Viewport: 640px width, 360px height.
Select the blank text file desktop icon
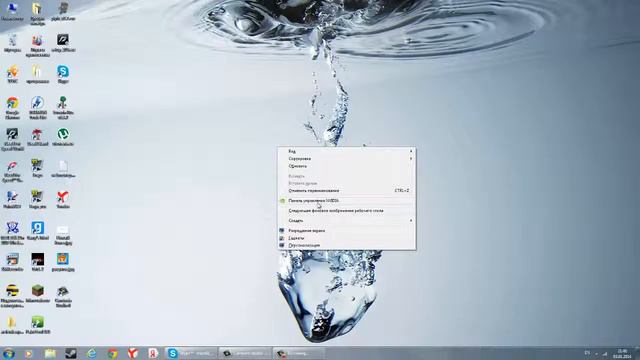point(63,169)
